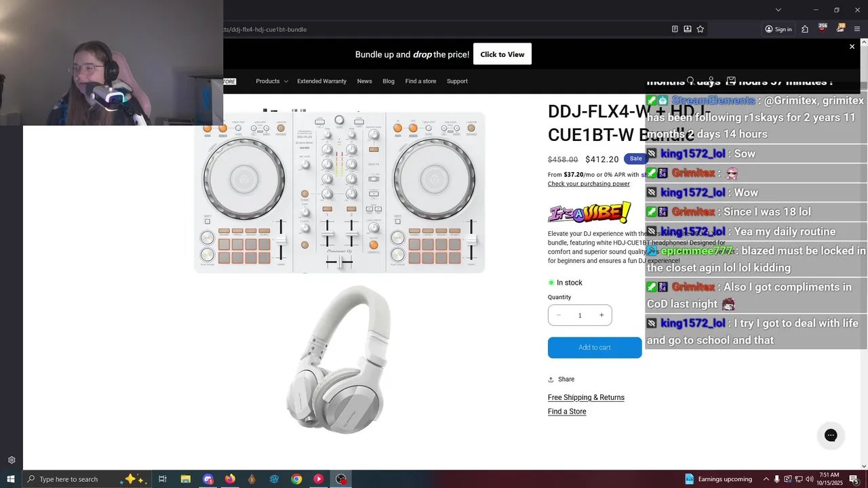This screenshot has height=488, width=868.
Task: Open the Support navigation link
Action: pos(457,81)
